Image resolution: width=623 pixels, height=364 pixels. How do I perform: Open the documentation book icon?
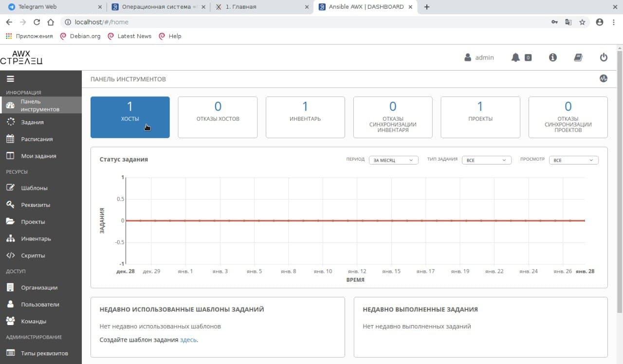(x=578, y=57)
